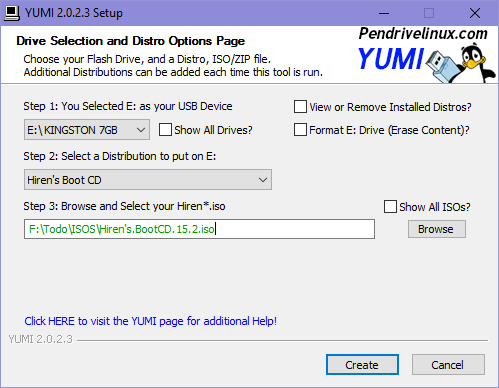Close the YUMI Setup window
The image size is (499, 388).
pyautogui.click(x=475, y=13)
